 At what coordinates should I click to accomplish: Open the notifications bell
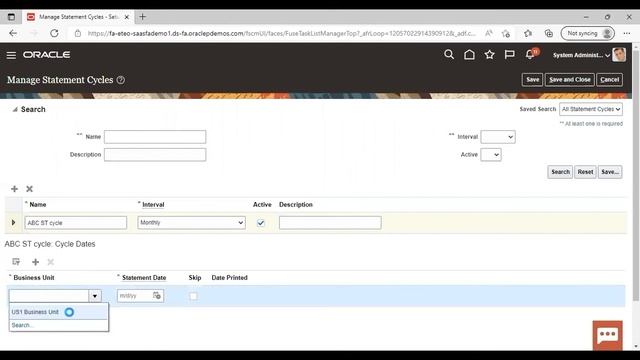click(x=530, y=54)
